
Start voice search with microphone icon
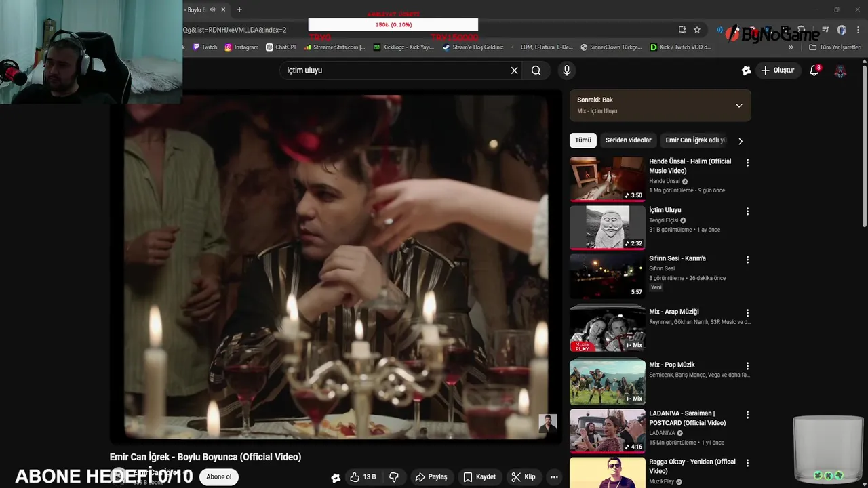point(567,70)
